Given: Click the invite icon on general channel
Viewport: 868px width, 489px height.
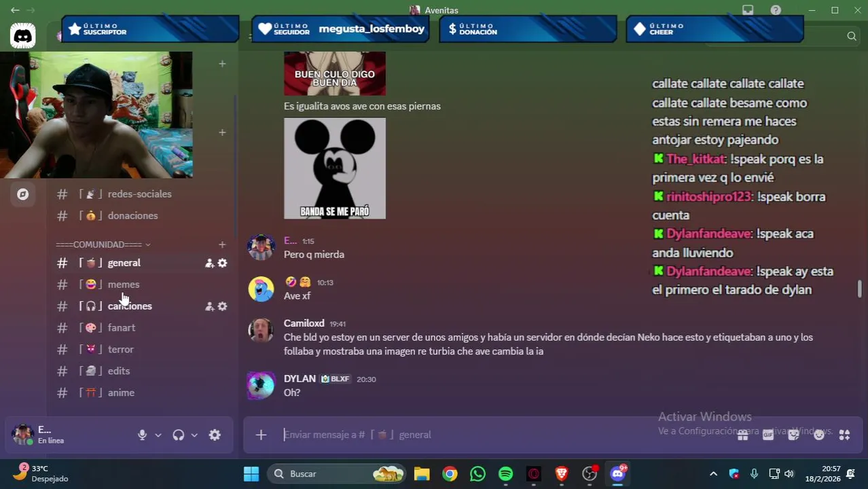Looking at the screenshot, I should click(x=209, y=263).
